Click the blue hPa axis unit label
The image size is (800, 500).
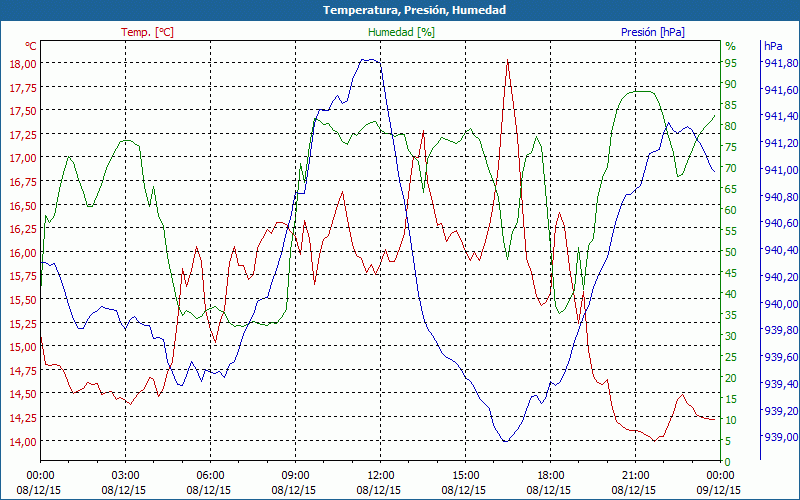point(773,46)
